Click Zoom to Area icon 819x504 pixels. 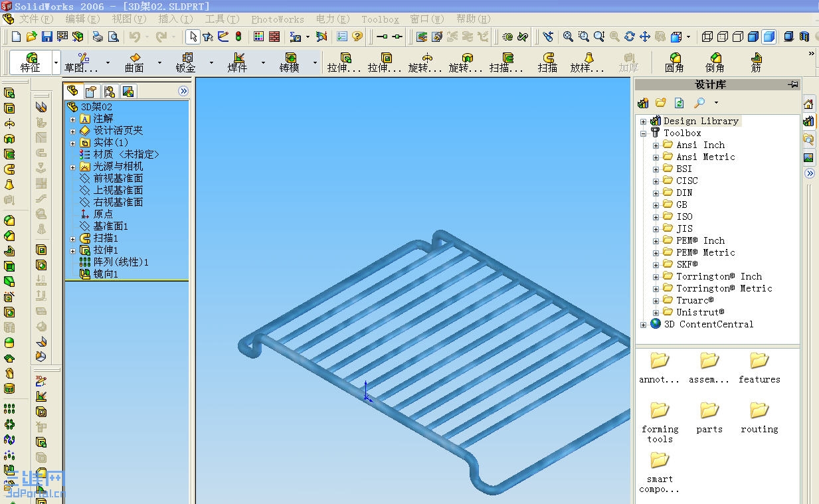[583, 37]
